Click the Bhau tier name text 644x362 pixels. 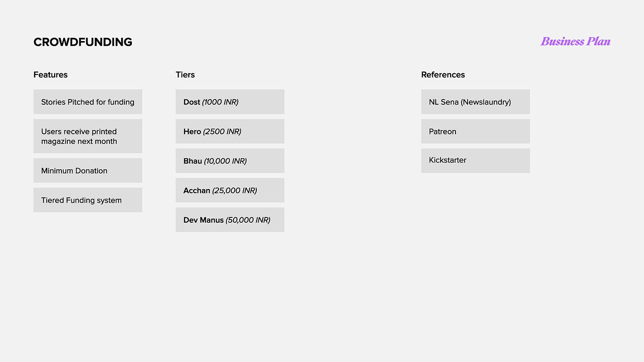(192, 161)
